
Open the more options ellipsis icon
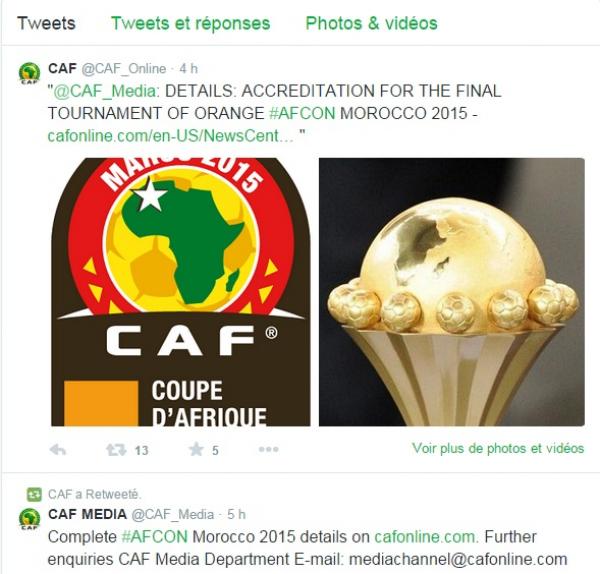tap(269, 449)
